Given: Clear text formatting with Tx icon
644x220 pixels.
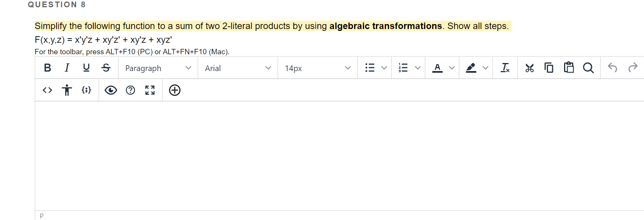Looking at the screenshot, I should [505, 68].
